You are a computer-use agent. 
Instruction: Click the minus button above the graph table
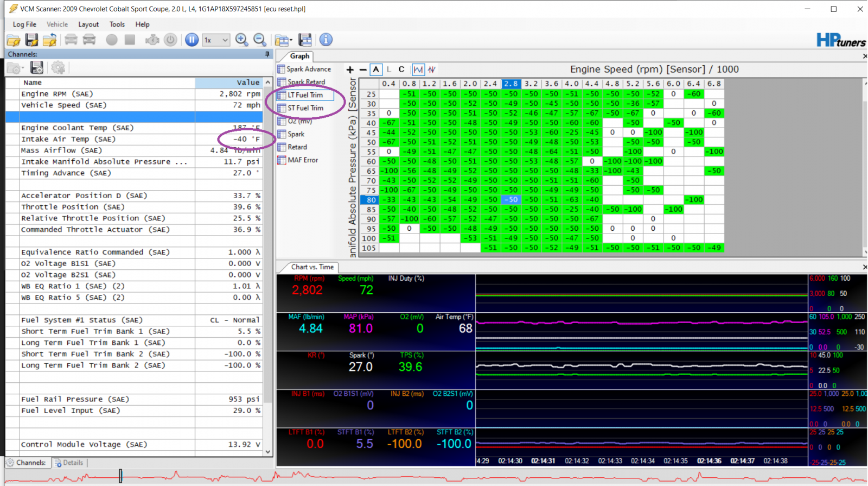click(x=363, y=70)
